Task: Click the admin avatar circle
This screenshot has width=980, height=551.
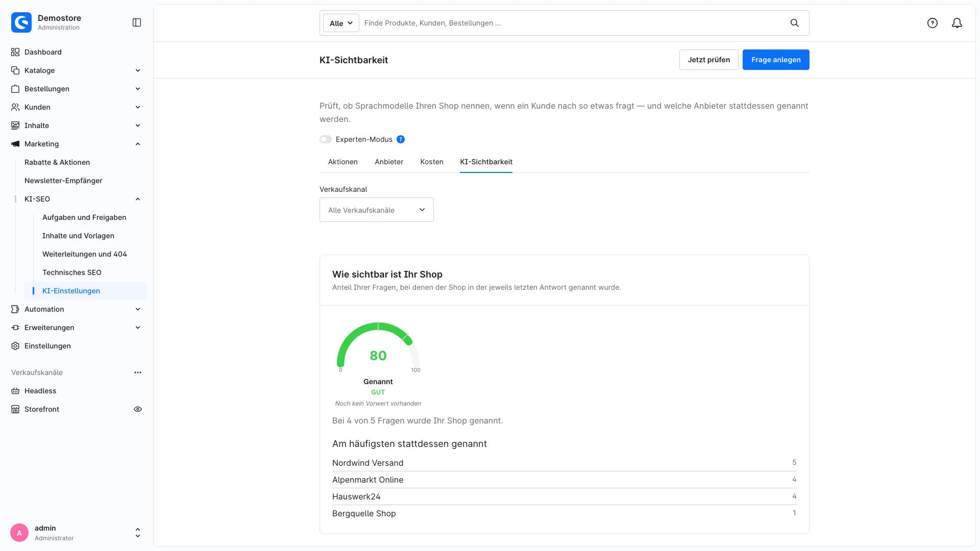Action: pos(19,533)
